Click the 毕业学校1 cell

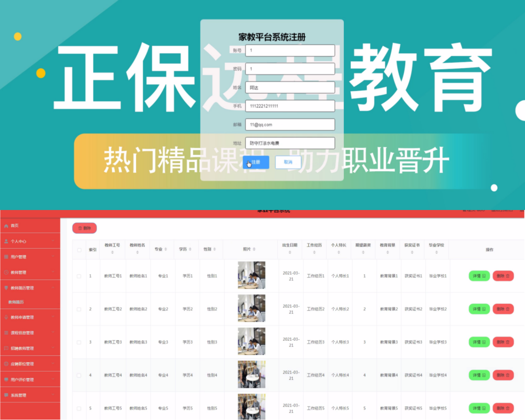(x=438, y=276)
